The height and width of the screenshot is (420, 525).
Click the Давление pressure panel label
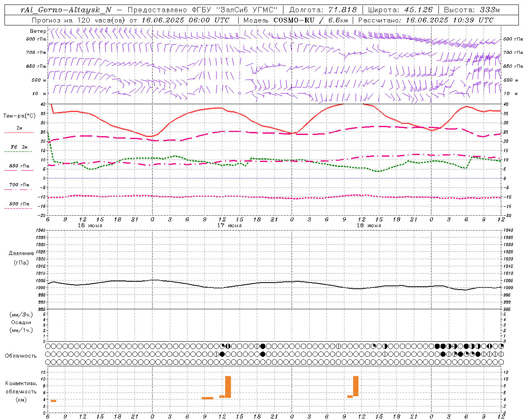coord(21,253)
